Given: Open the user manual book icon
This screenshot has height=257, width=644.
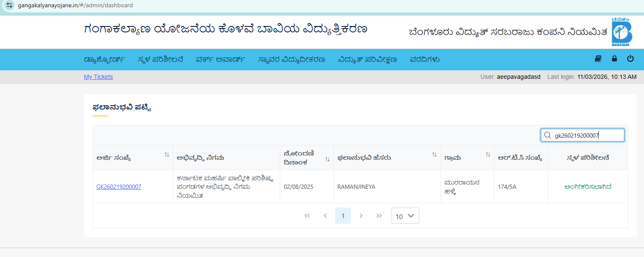Looking at the screenshot, I should point(598,59).
